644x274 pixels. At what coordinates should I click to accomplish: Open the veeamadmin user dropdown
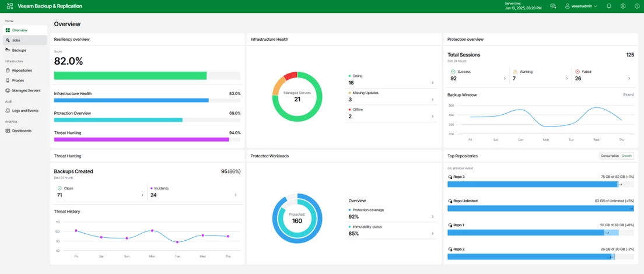coord(580,6)
